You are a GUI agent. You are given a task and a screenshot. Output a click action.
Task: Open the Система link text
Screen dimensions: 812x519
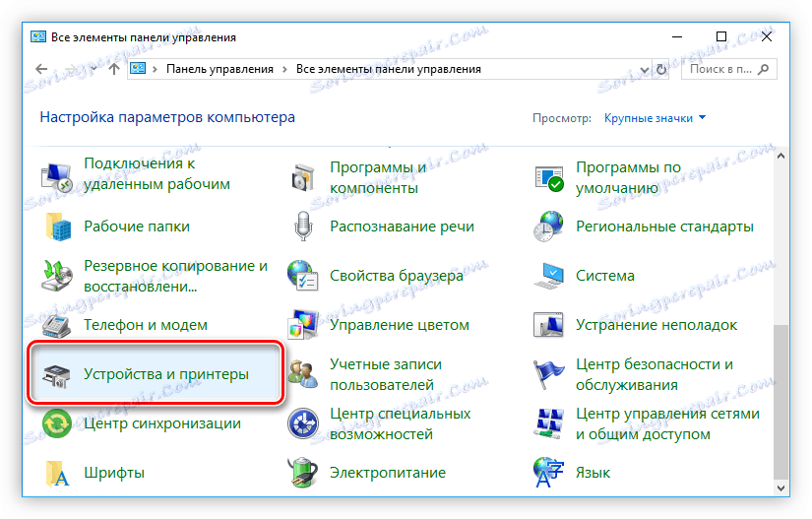point(605,276)
